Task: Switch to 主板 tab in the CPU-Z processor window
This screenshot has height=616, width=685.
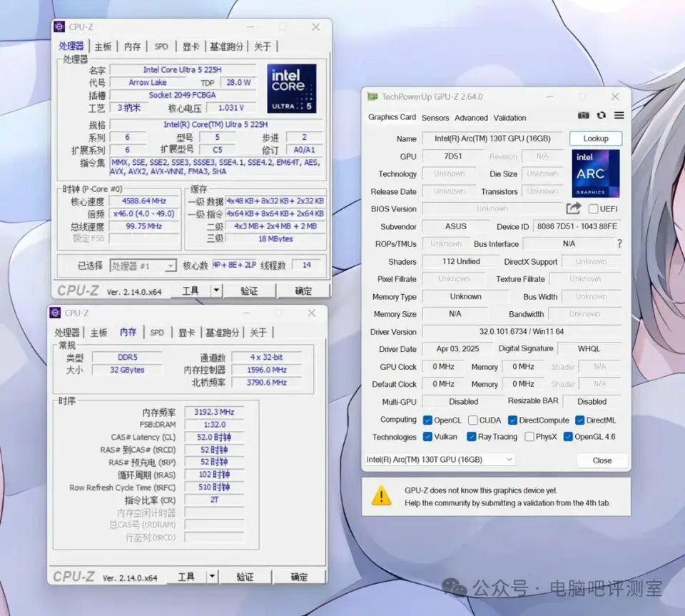Action: (103, 46)
